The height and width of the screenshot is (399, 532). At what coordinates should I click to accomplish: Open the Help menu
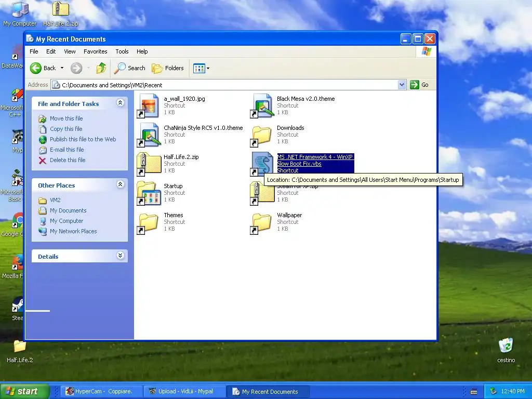(x=142, y=51)
